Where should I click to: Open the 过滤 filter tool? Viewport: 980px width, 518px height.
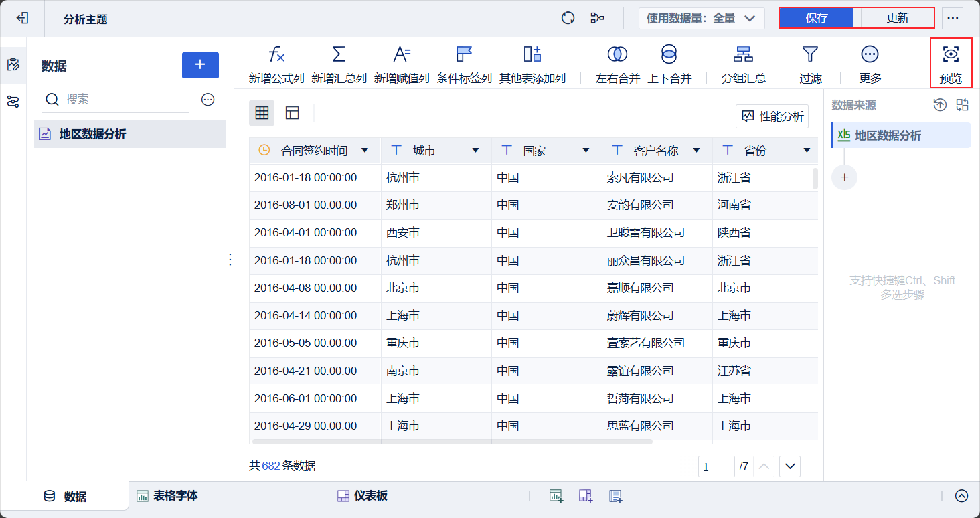point(810,62)
